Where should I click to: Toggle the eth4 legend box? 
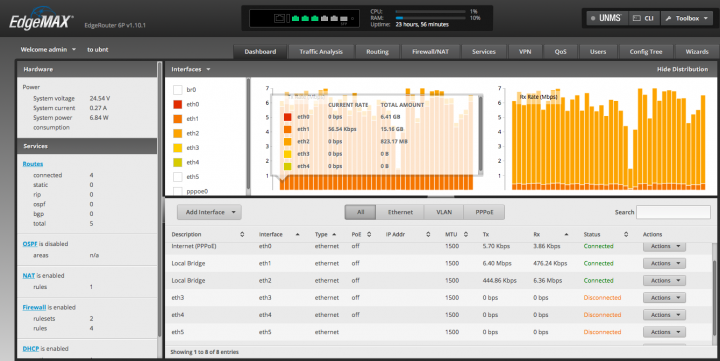point(178,162)
